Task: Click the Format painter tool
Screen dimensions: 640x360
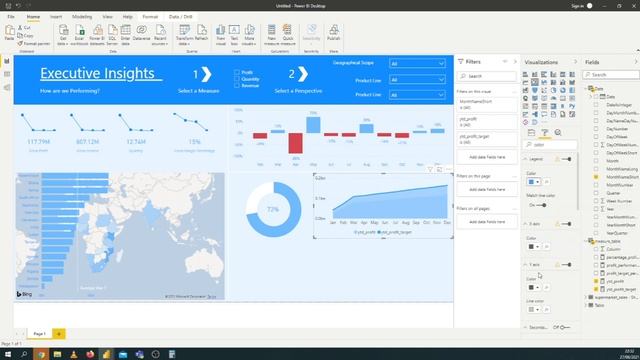Action: [x=34, y=43]
